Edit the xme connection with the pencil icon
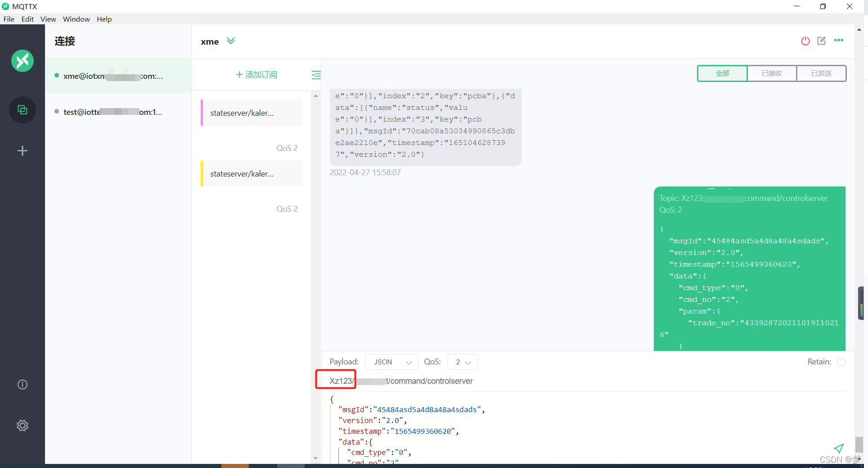This screenshot has height=468, width=868. (x=822, y=41)
